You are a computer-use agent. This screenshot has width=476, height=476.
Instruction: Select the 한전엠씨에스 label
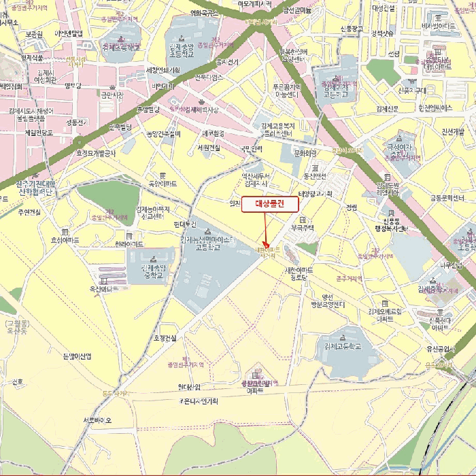[435, 107]
